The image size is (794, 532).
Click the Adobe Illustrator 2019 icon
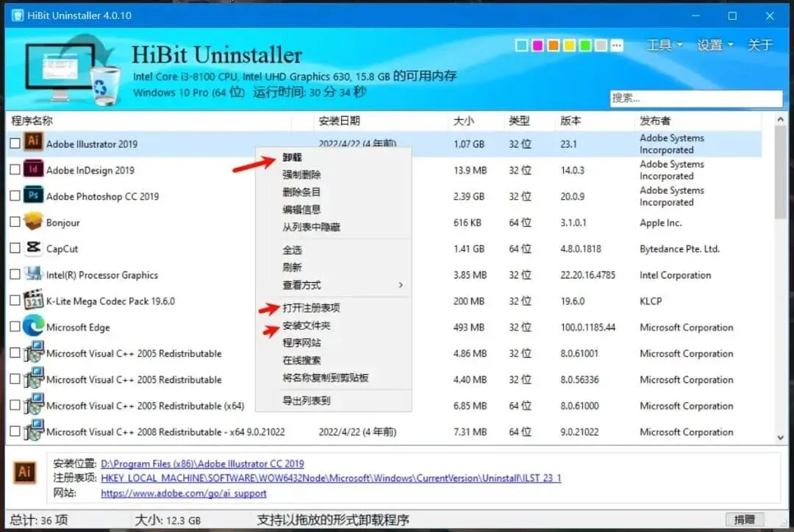tap(33, 142)
